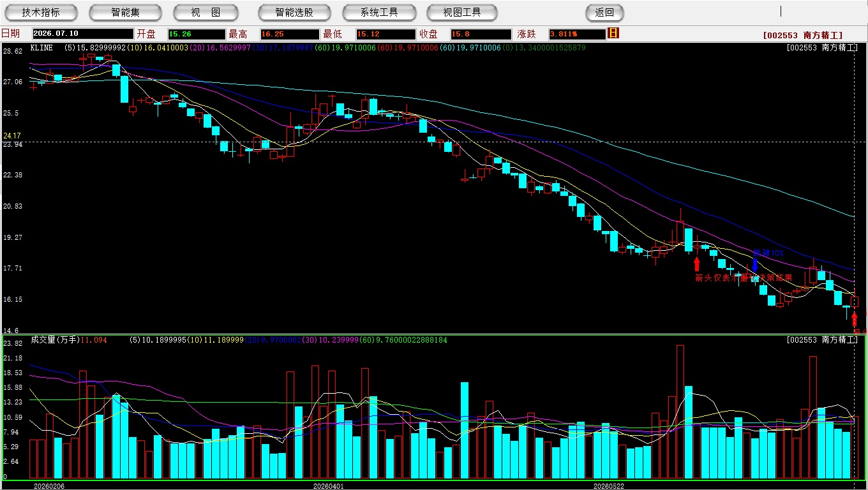The height and width of the screenshot is (490, 868).
Task: Click the white [002553 南方精工] label in volume panel
Action: (823, 340)
